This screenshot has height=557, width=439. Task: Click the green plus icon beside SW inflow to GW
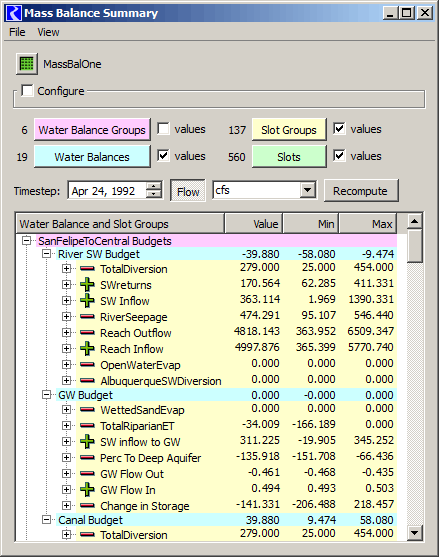click(87, 442)
